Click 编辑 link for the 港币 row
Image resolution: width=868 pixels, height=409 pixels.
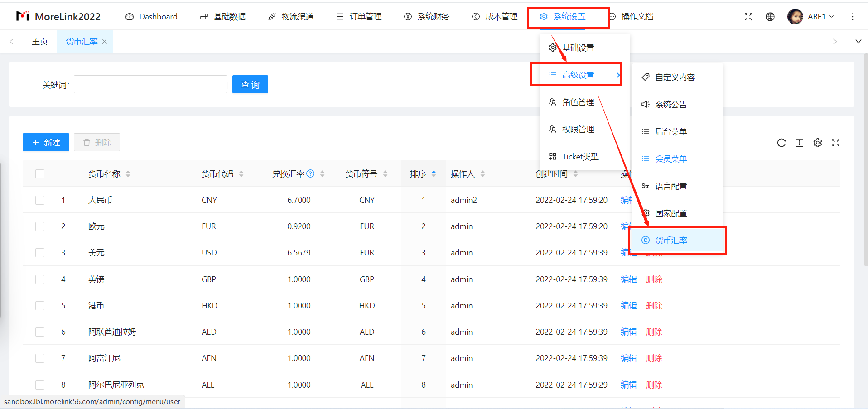(x=628, y=306)
